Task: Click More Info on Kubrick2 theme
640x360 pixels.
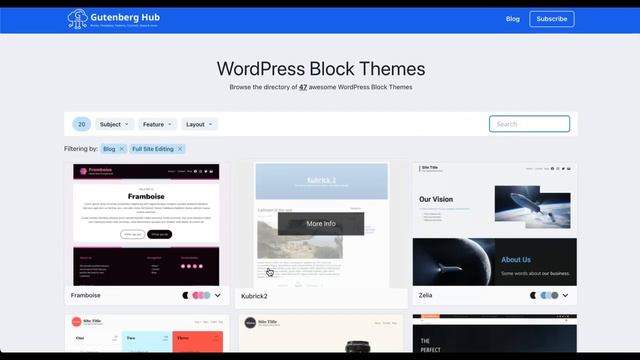Action: point(321,224)
